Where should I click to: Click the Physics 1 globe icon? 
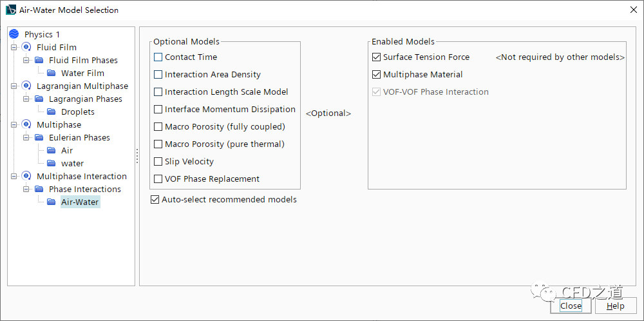[x=14, y=34]
